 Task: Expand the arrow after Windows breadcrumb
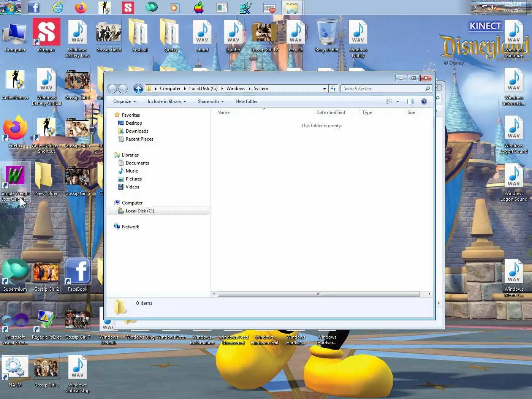point(250,89)
